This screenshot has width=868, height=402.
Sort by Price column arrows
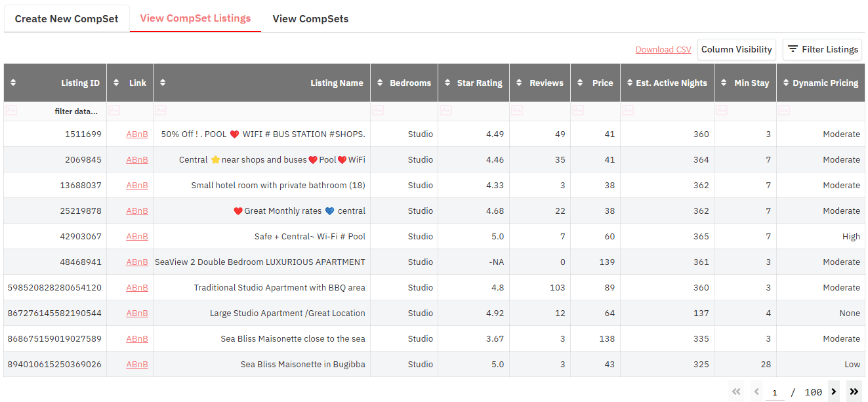pos(580,83)
